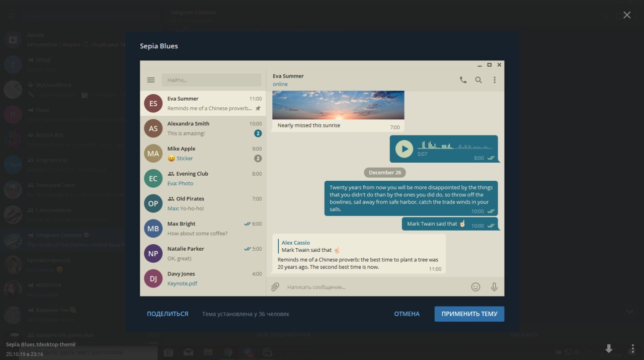Screen dimensions: 644x360
Task: Click the OP avatar of Old Pirates
Action: pyautogui.click(x=153, y=203)
